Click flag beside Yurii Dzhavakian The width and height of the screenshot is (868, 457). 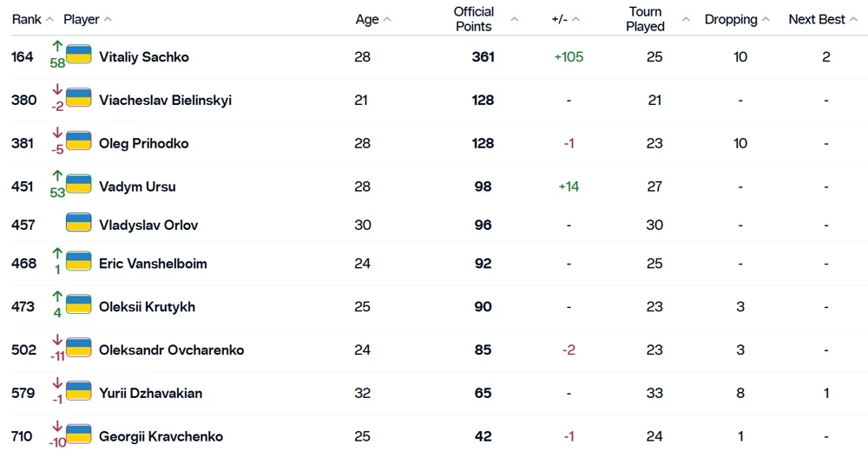click(79, 391)
